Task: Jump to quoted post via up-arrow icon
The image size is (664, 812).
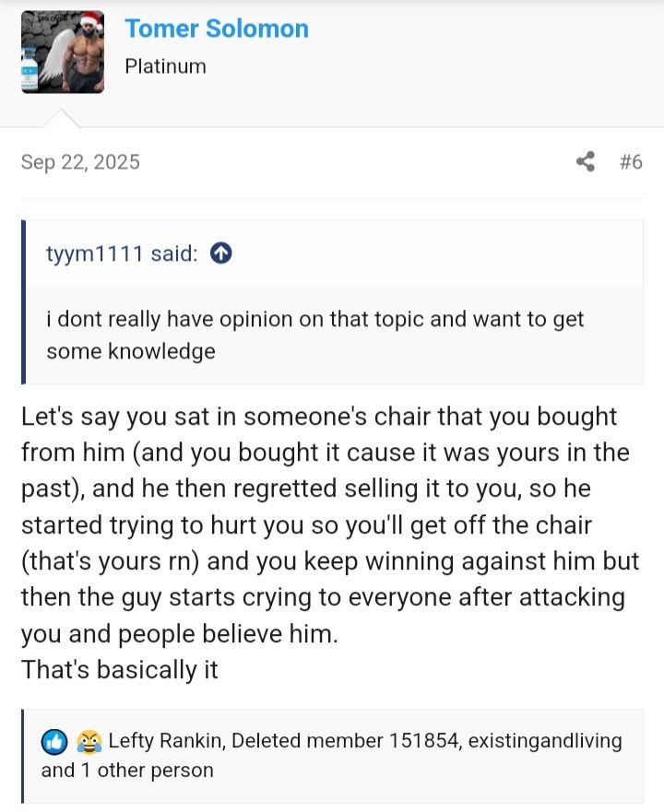Action: click(221, 253)
